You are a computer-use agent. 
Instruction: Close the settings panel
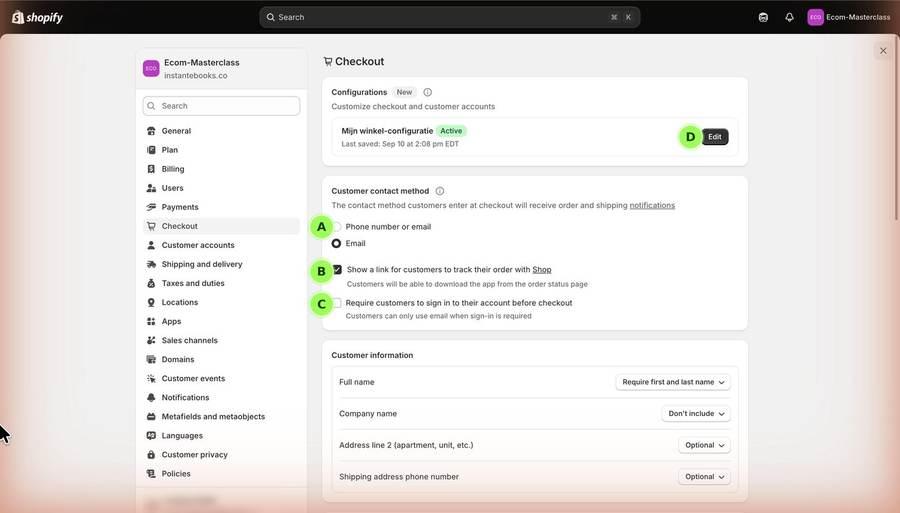(x=883, y=50)
